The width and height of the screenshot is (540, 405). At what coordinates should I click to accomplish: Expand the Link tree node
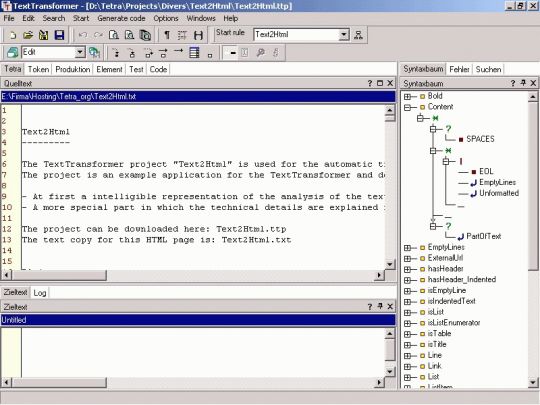click(x=407, y=366)
